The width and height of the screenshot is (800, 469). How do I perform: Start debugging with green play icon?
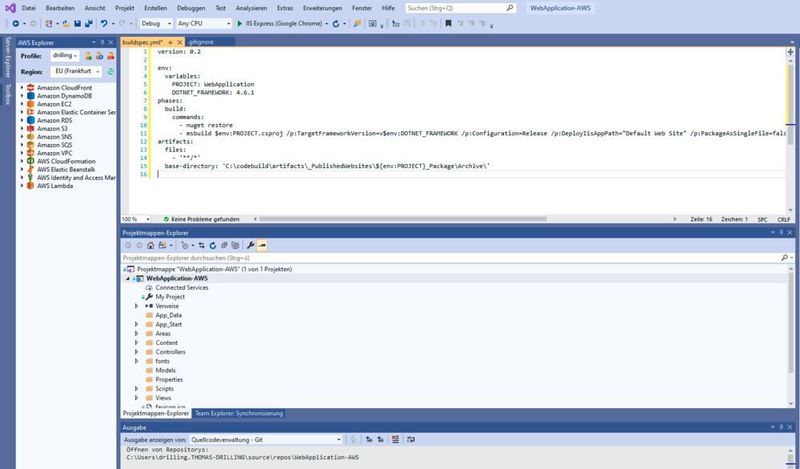(240, 23)
